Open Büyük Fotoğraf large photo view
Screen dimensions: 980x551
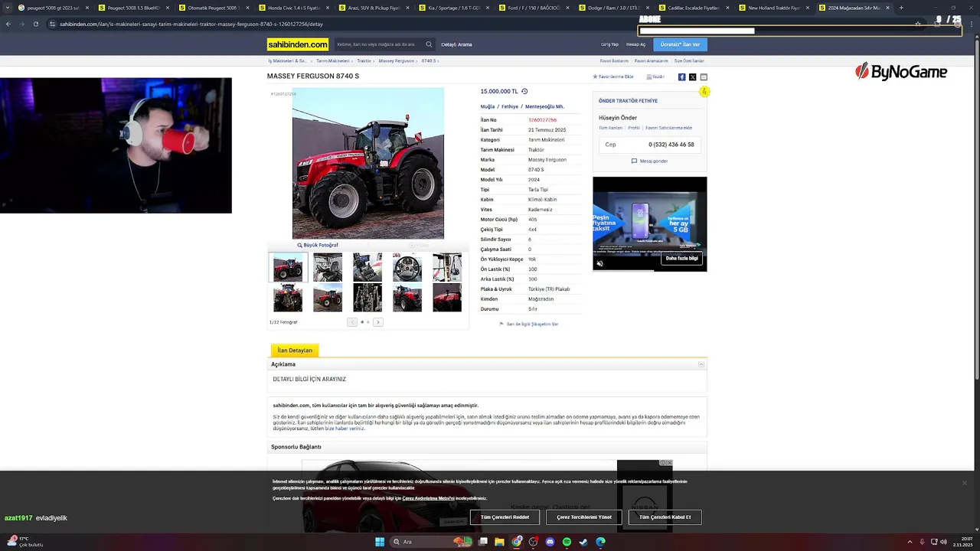(318, 245)
